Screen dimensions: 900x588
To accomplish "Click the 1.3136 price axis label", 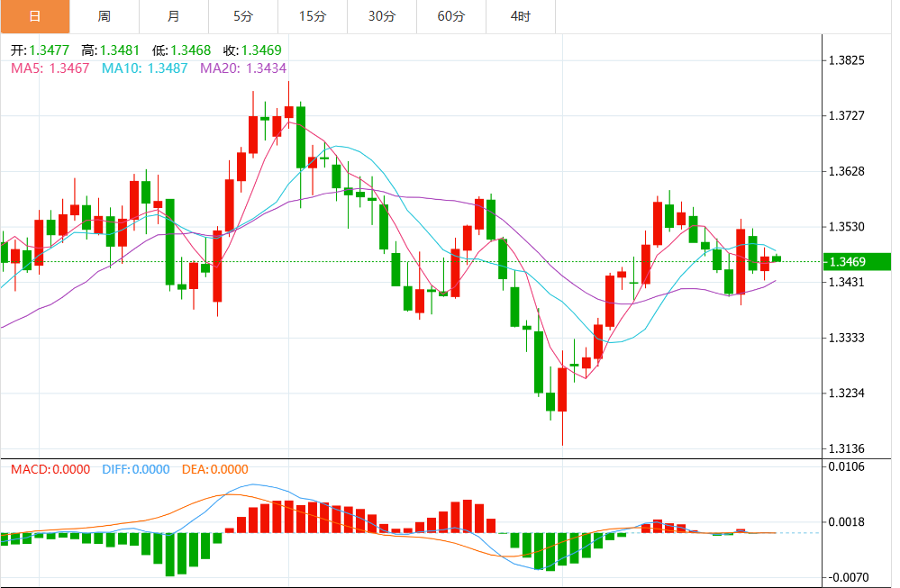I will 847,448.
